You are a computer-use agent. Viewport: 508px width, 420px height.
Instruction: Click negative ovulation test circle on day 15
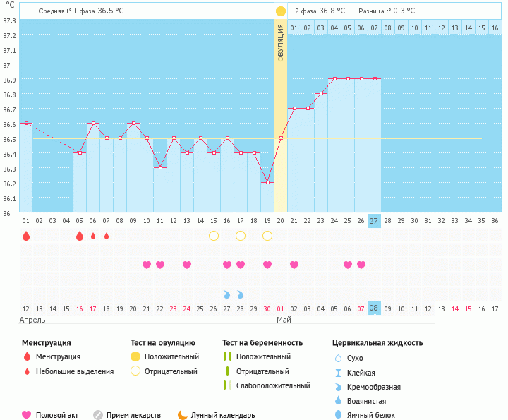click(214, 236)
